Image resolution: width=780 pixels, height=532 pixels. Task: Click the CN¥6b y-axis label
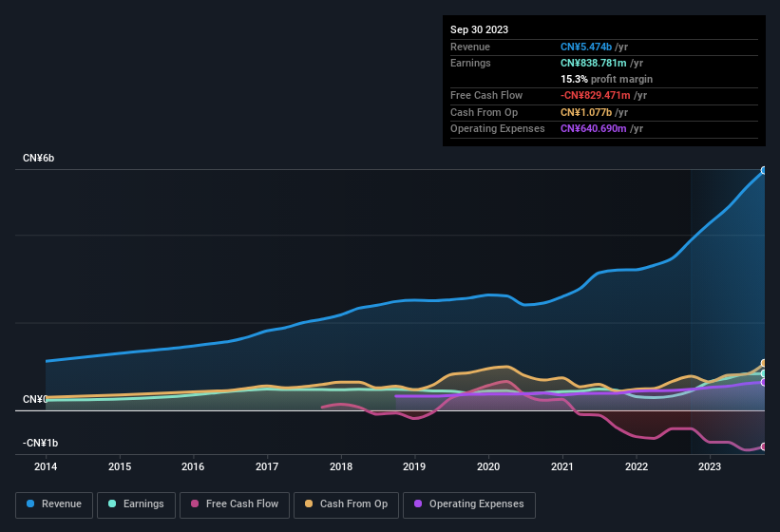coord(39,158)
